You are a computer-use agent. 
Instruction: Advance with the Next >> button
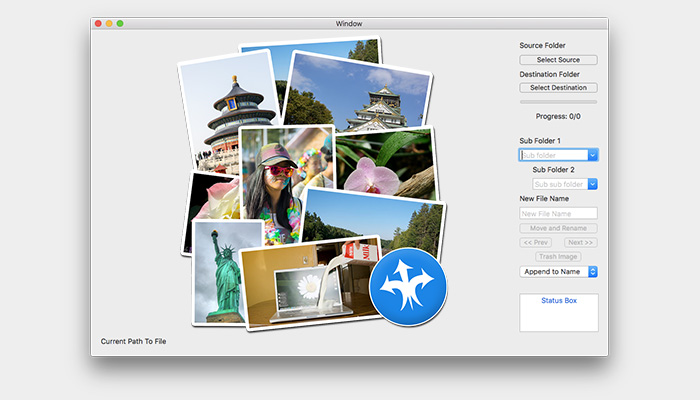point(580,242)
